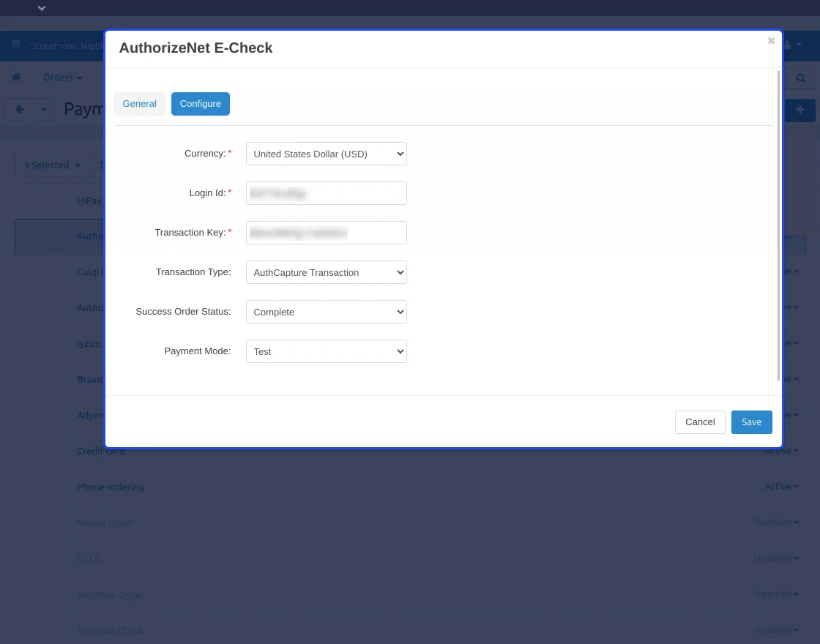The height and width of the screenshot is (644, 820).
Task: Change Phone ordering Active status dropdown
Action: coord(781,486)
